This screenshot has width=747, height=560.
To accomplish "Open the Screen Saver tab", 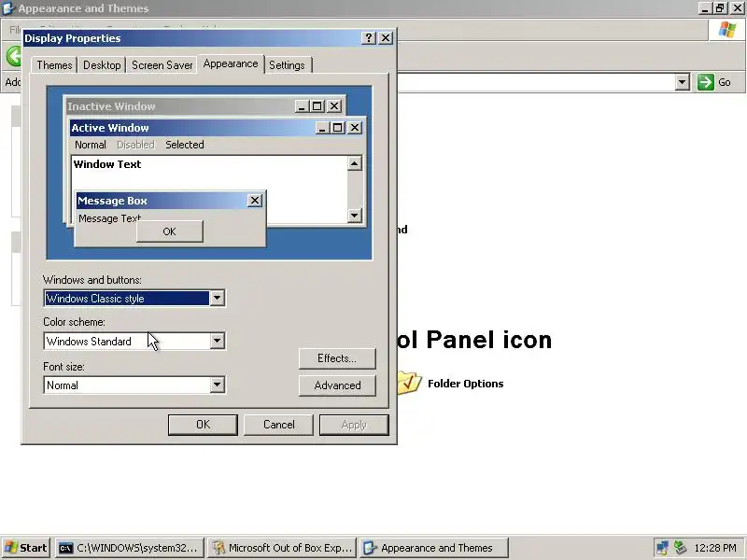I will pos(162,65).
